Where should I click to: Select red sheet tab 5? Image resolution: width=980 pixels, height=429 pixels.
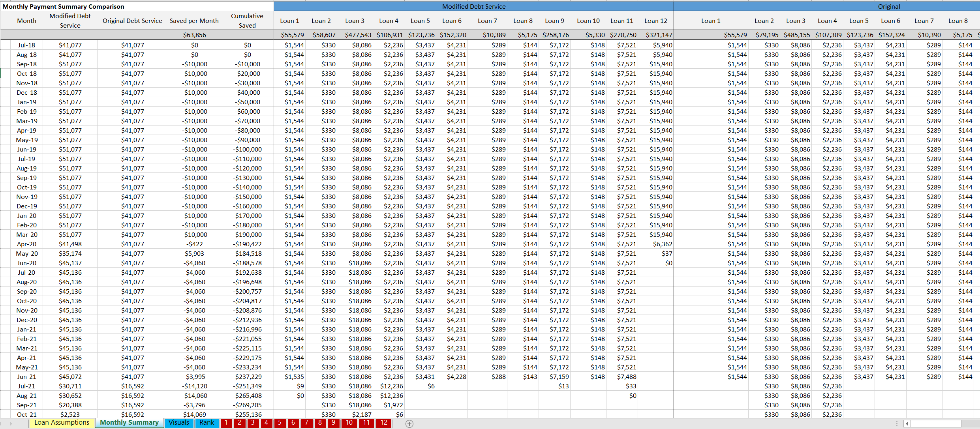click(x=280, y=423)
